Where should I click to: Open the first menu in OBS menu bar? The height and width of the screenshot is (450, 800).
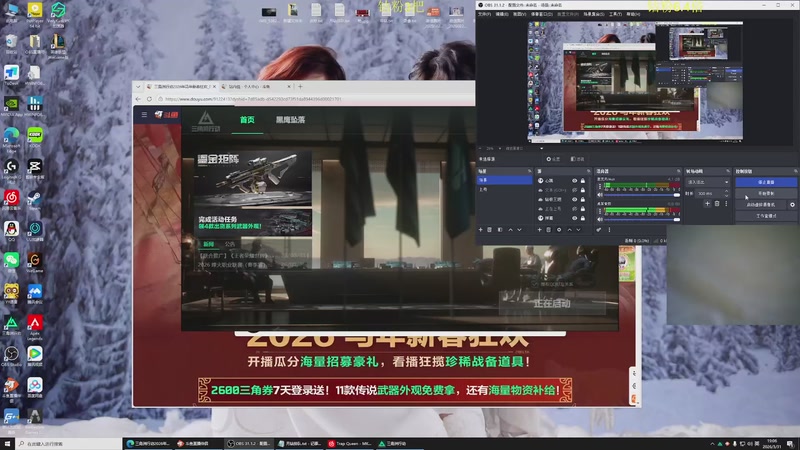tap(484, 14)
